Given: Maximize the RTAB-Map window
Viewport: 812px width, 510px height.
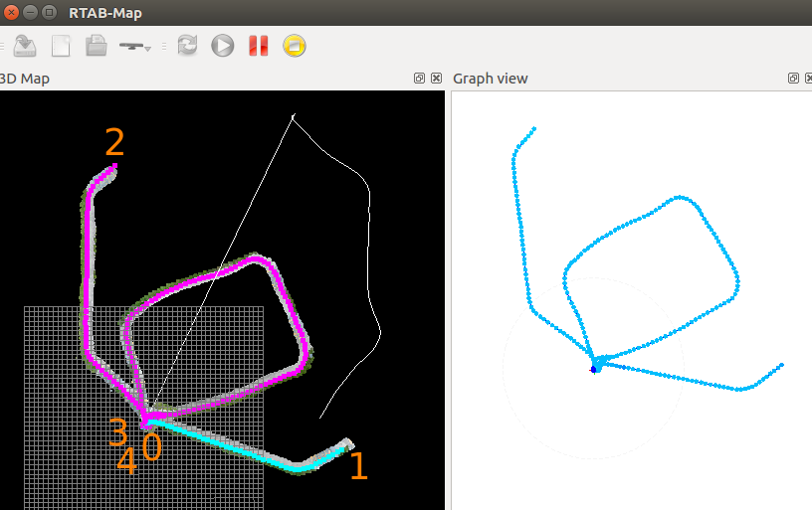Looking at the screenshot, I should pyautogui.click(x=50, y=13).
